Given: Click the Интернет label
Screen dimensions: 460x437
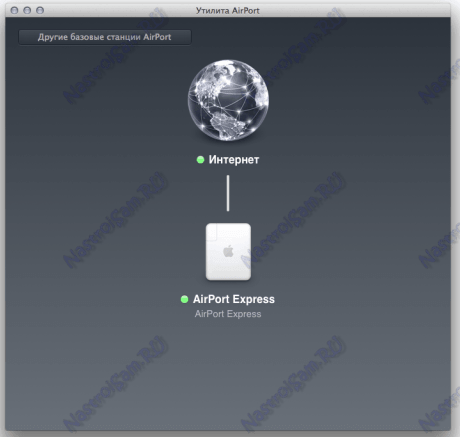Looking at the screenshot, I should click(234, 160).
